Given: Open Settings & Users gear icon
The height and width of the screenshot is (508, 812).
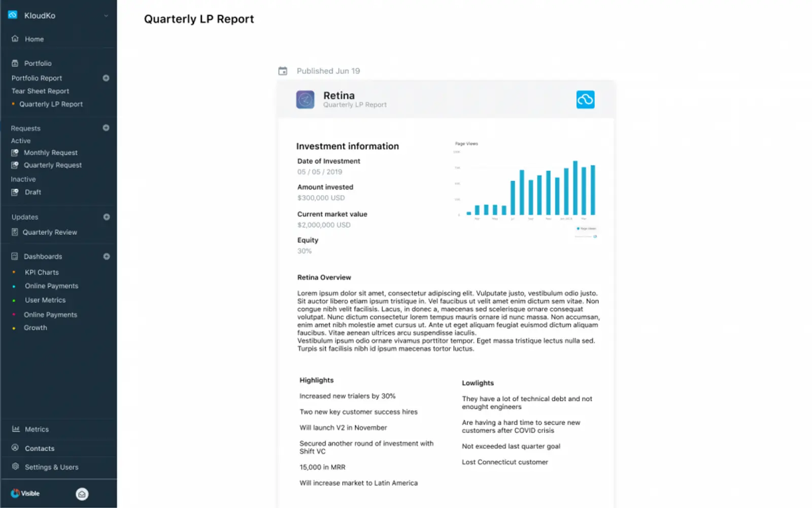Looking at the screenshot, I should 15,466.
